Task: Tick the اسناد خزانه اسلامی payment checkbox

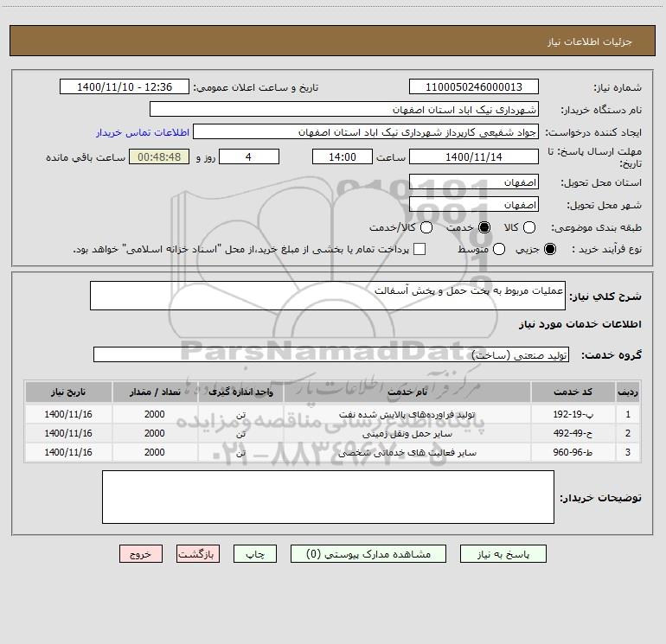Action: point(419,249)
